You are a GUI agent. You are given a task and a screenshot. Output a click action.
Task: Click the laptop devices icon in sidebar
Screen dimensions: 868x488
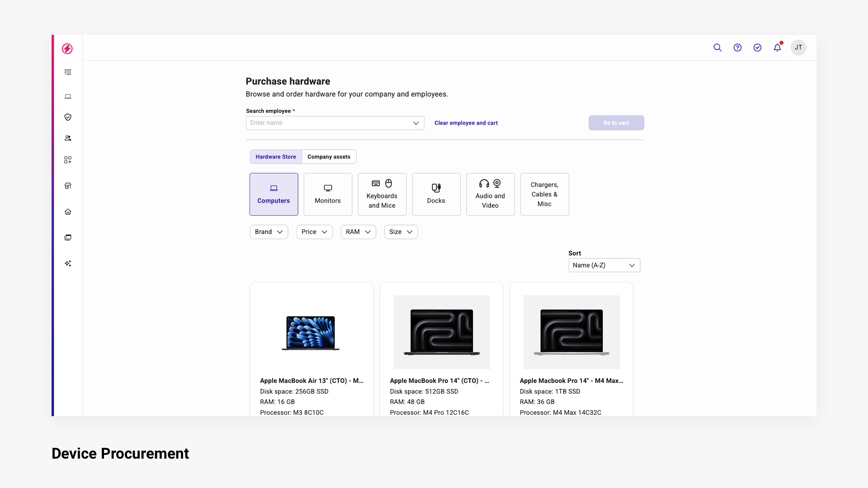[68, 96]
